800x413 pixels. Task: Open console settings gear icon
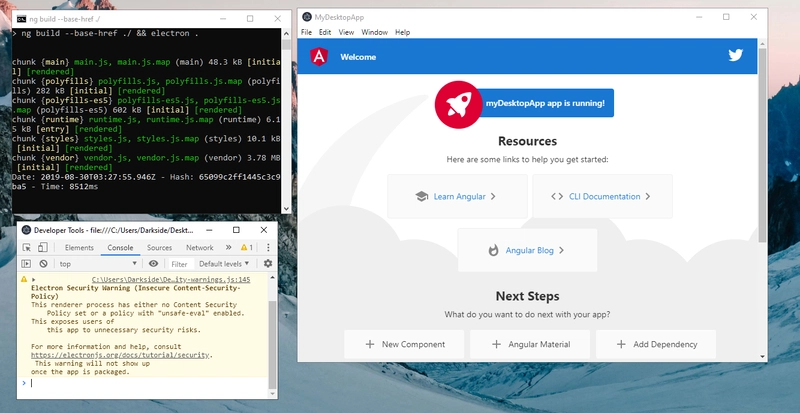(x=268, y=263)
